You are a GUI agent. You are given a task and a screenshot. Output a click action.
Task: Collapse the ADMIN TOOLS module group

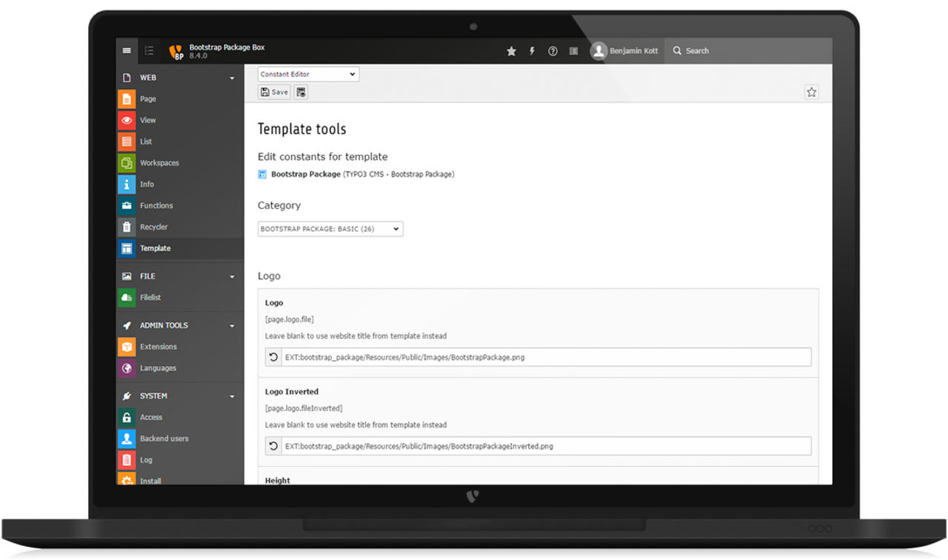(x=232, y=326)
